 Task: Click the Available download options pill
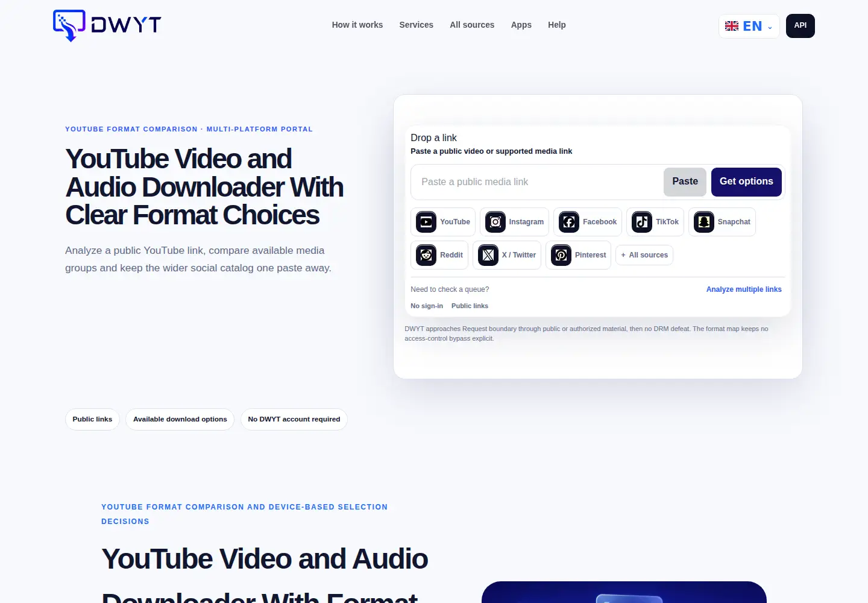coord(180,420)
